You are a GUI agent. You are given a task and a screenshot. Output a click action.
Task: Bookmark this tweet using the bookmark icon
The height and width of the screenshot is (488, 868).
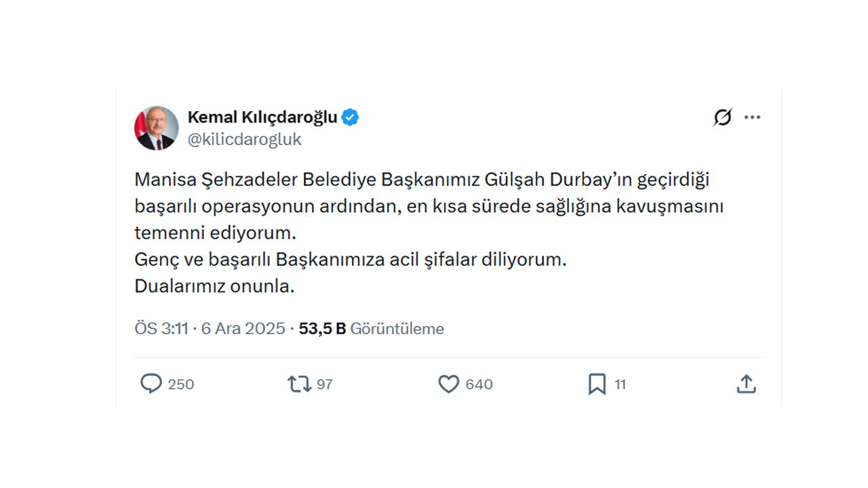tap(597, 384)
